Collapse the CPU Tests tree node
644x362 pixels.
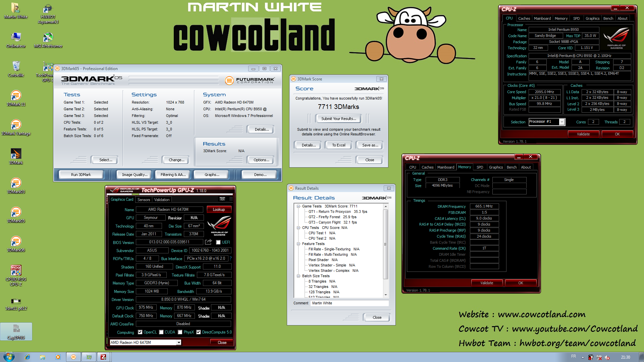(298, 228)
